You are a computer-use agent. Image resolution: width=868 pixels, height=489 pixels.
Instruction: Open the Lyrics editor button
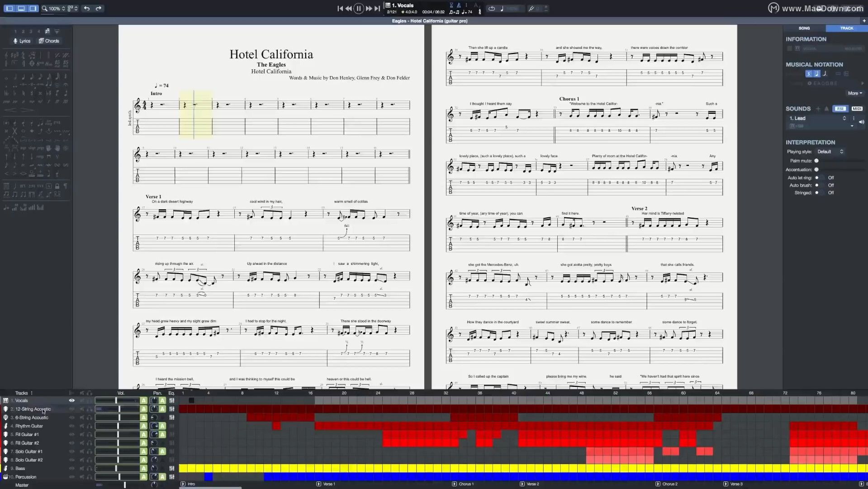22,41
